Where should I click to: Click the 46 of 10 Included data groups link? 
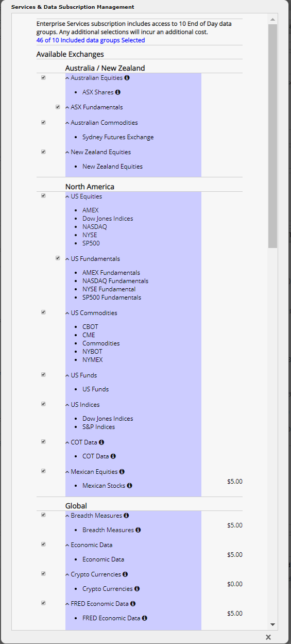click(x=91, y=40)
